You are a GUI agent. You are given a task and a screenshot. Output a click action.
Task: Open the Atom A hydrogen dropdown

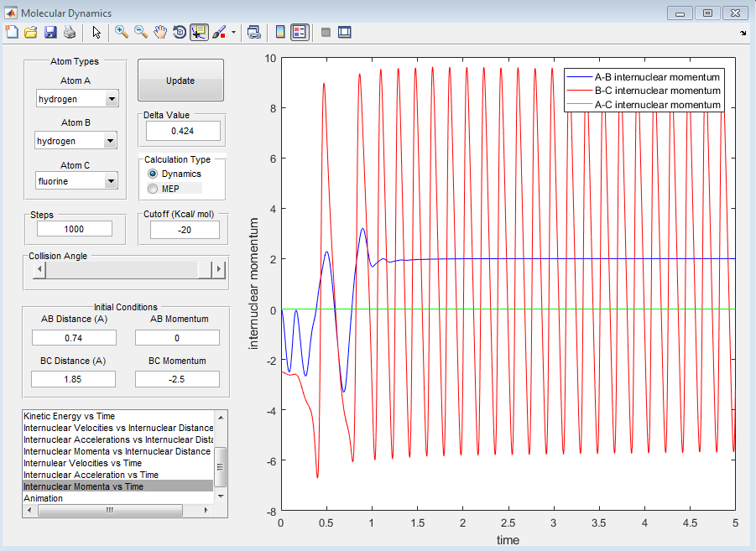pos(77,99)
